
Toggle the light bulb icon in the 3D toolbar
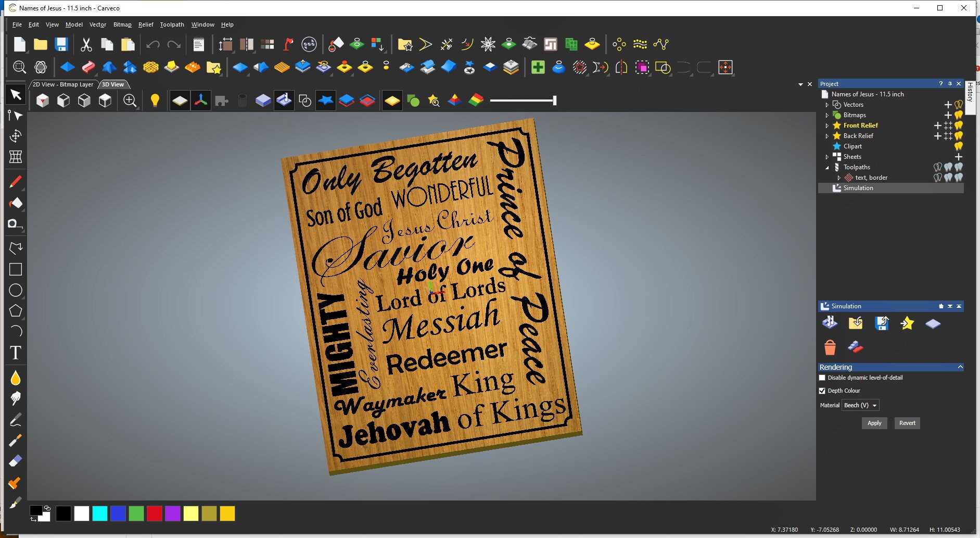[x=156, y=100]
